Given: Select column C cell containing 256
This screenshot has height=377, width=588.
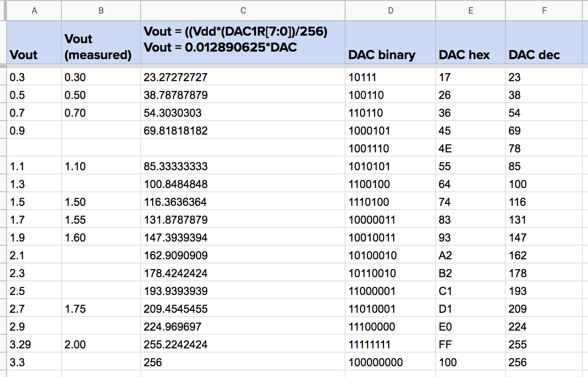Looking at the screenshot, I should (243, 362).
